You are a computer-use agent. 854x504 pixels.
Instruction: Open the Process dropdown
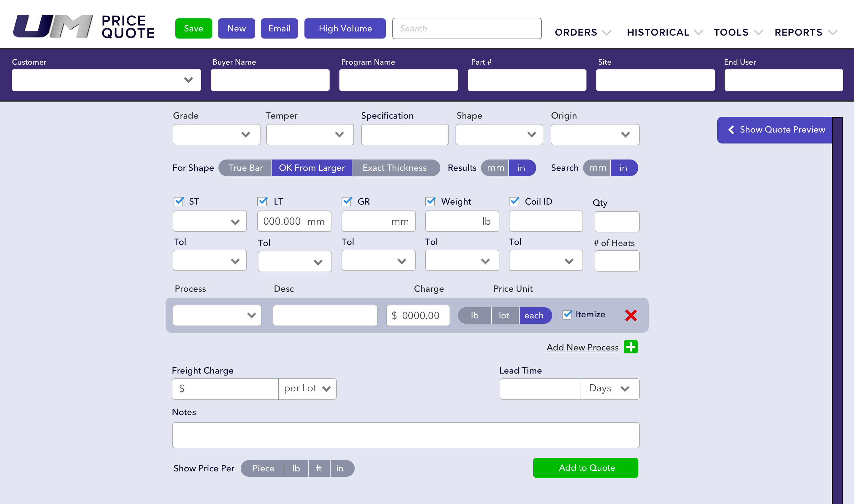(x=217, y=315)
